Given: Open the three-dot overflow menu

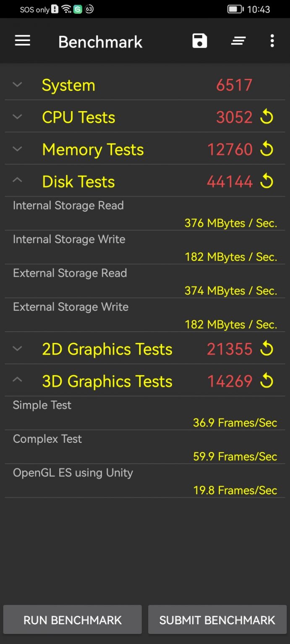Looking at the screenshot, I should tap(272, 41).
